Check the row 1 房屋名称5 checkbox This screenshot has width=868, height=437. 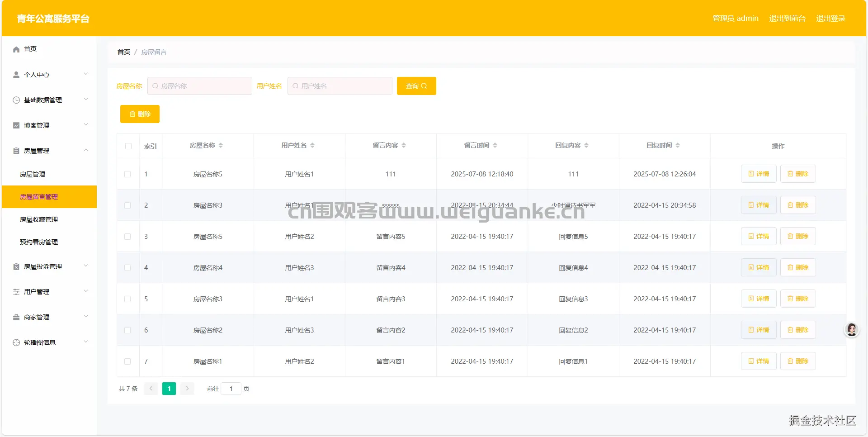(x=127, y=174)
